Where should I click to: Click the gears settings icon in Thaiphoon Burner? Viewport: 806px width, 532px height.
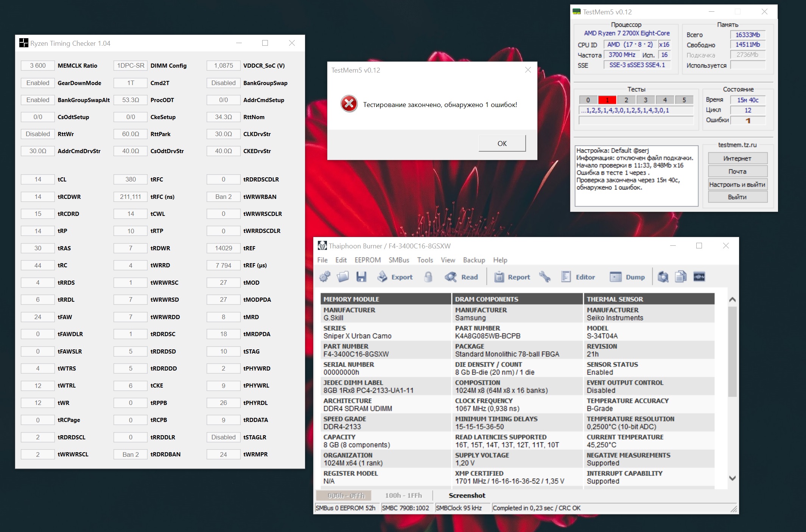324,277
